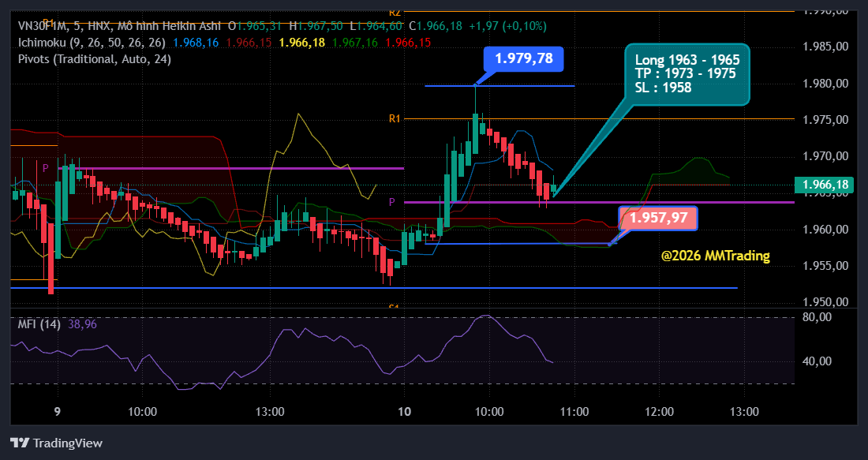Click the 1.970,00 price axis label

pyautogui.click(x=826, y=157)
